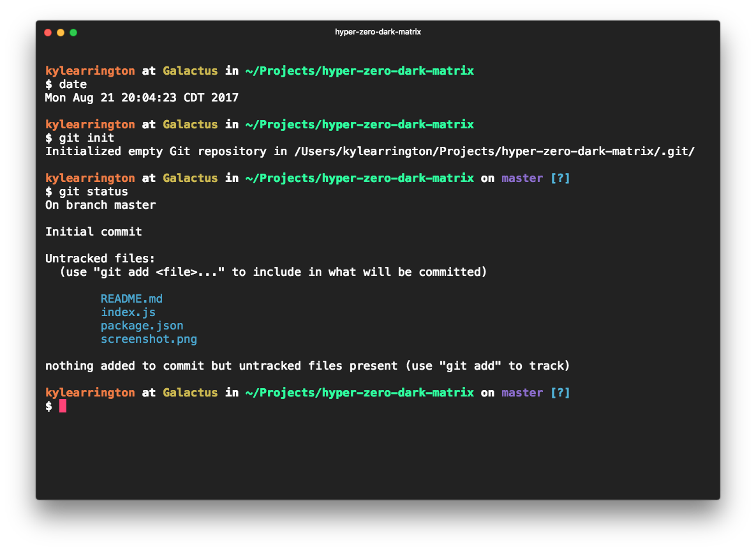
Task: Click the blue [?] git status symbol
Action: 561,392
